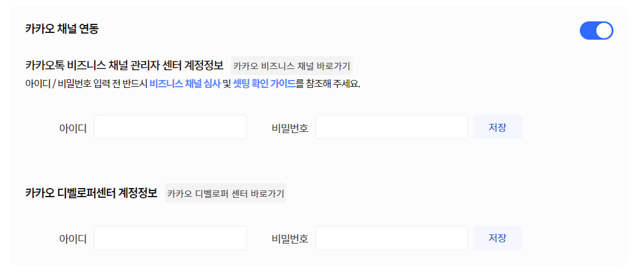Click the 를 참조해 주세요 text after the guide link
This screenshot has height=279, width=644.
click(x=329, y=84)
